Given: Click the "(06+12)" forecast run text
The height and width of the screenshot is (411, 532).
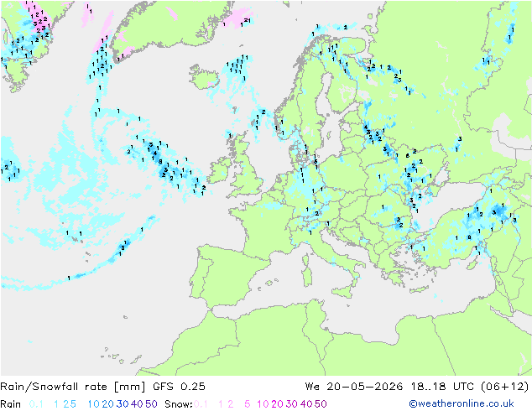Looking at the screenshot, I should (x=505, y=387).
